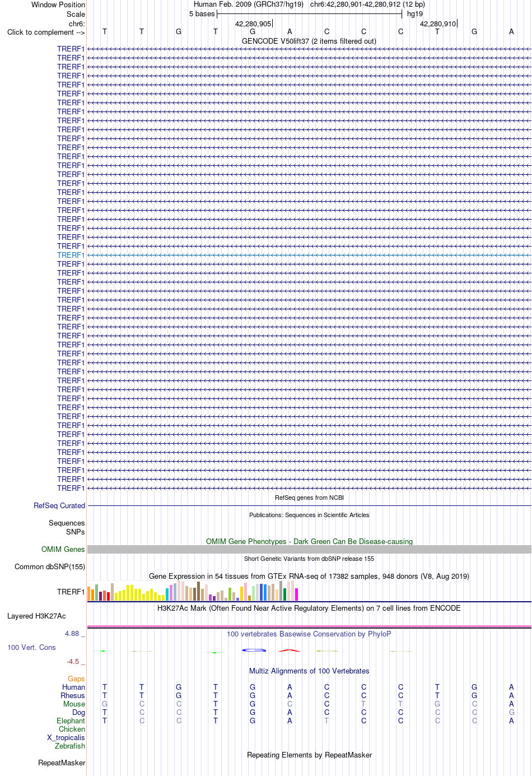This screenshot has height=776, width=532.
Task: Click the Zebrafish species row label
Action: 70,746
